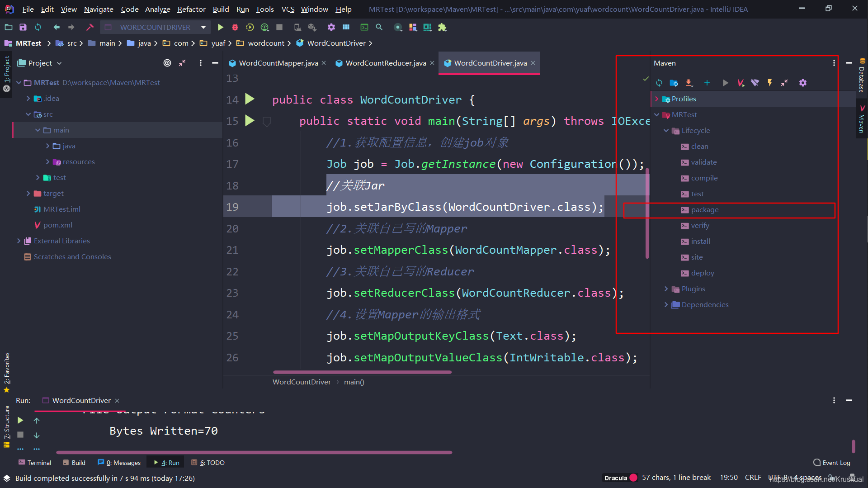The height and width of the screenshot is (488, 868).
Task: Expand the Dependencies node in Maven
Action: (666, 304)
